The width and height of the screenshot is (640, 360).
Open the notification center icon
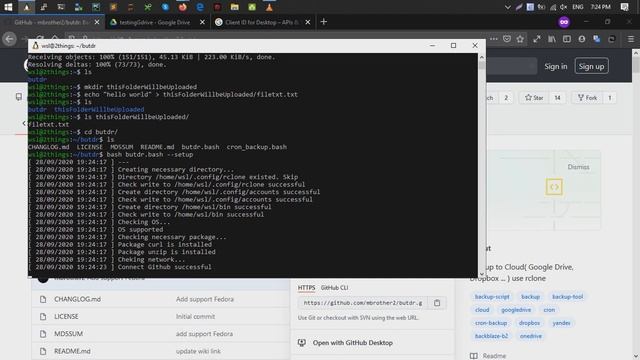[624, 7]
